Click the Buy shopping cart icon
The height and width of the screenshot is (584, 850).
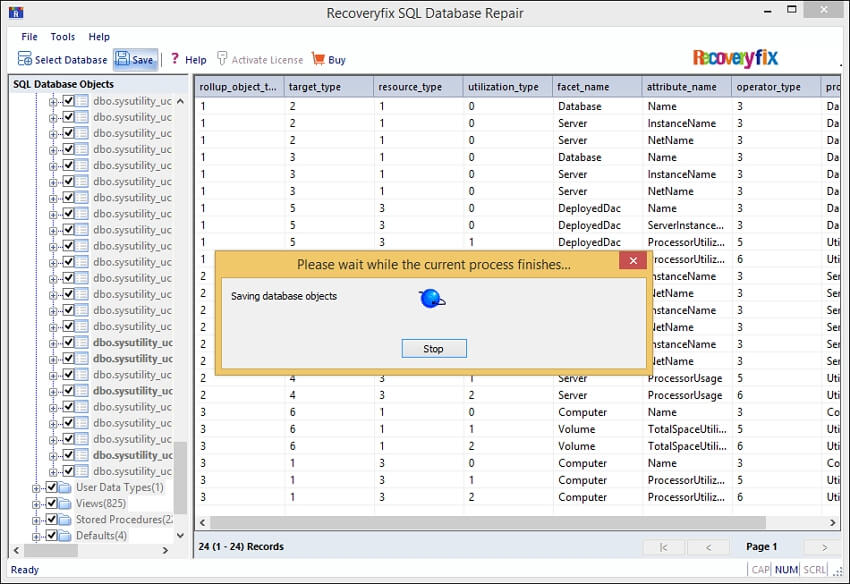[x=318, y=59]
